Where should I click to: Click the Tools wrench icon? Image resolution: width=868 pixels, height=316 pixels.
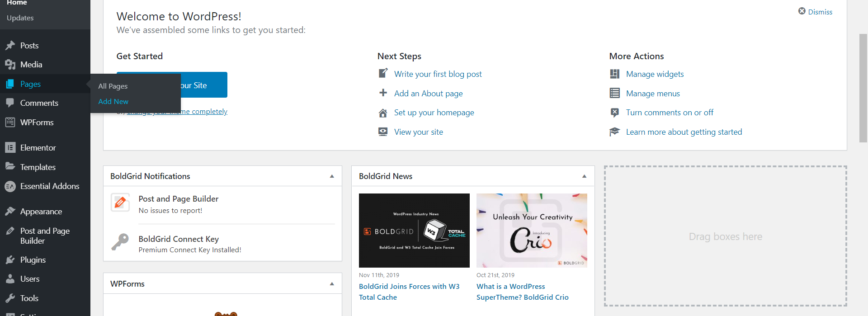click(x=10, y=298)
